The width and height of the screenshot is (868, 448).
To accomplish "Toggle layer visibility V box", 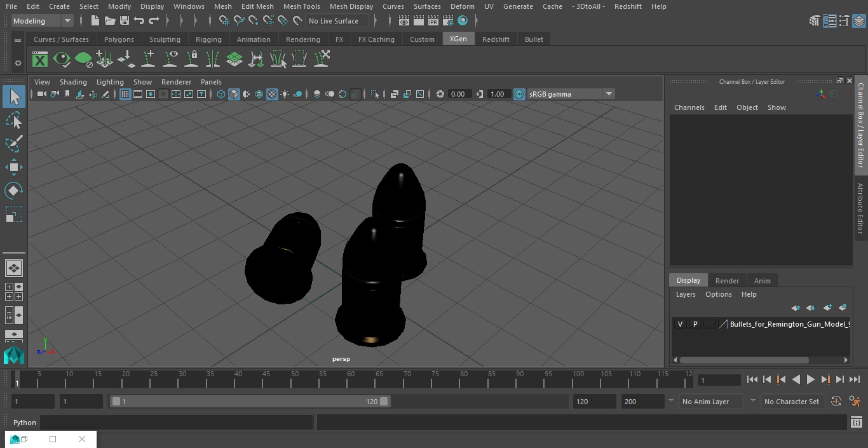I will [680, 324].
